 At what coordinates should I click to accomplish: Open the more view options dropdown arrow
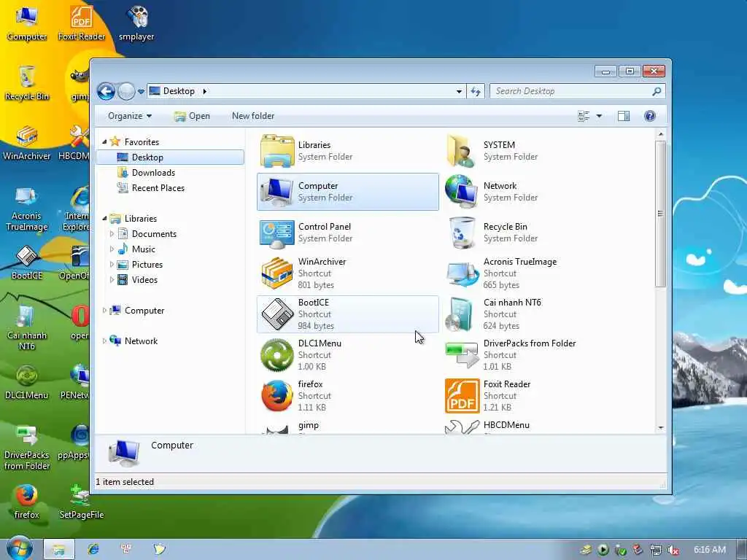pyautogui.click(x=600, y=116)
